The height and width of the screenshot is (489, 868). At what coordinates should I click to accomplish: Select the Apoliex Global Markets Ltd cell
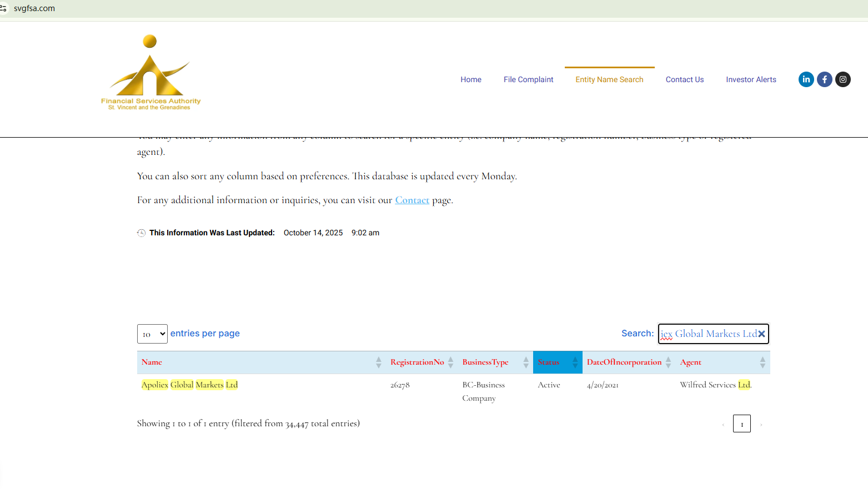(x=189, y=385)
